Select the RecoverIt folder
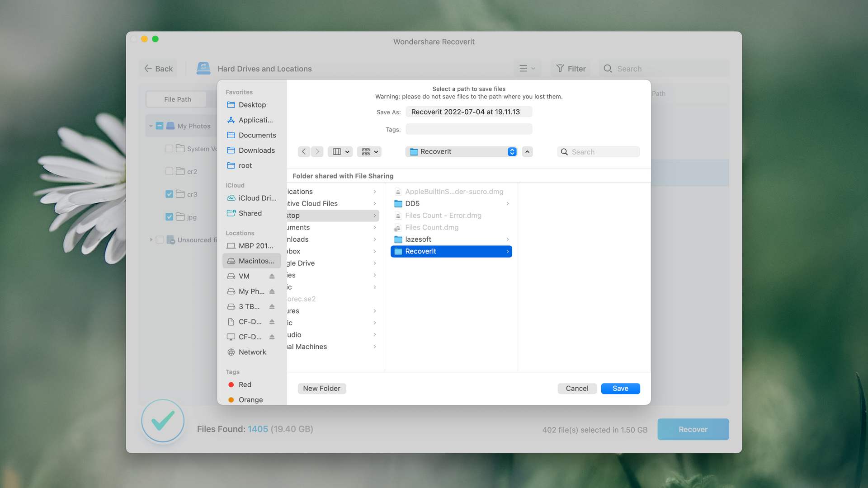 (x=451, y=251)
